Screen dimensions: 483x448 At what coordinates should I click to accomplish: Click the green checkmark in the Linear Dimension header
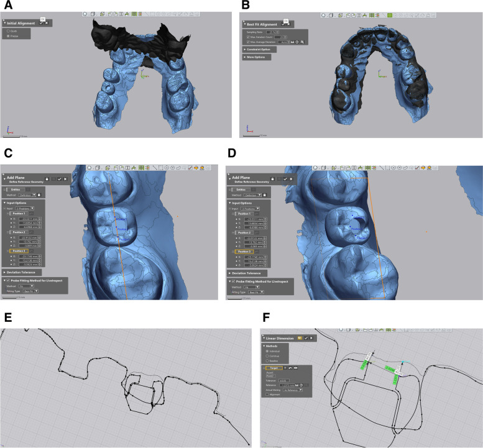pos(306,338)
